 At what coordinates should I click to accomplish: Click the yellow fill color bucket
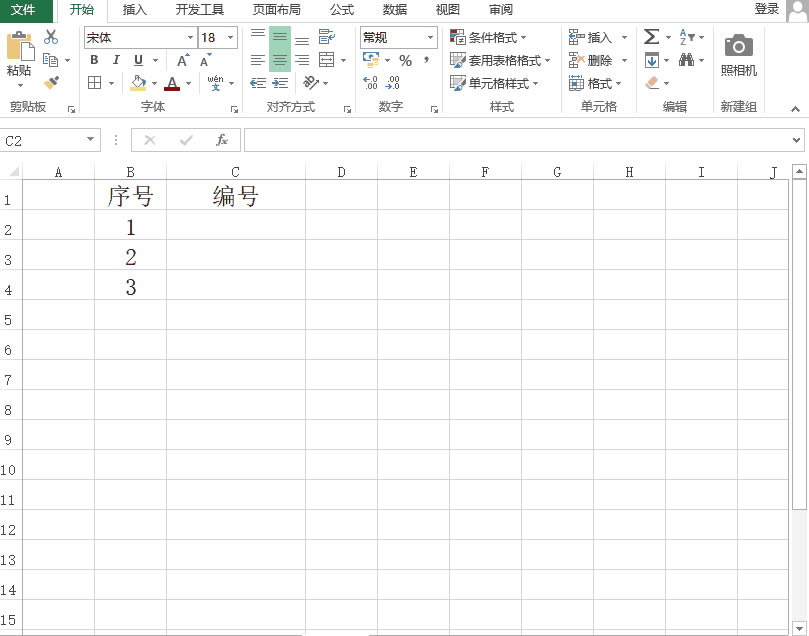(138, 83)
